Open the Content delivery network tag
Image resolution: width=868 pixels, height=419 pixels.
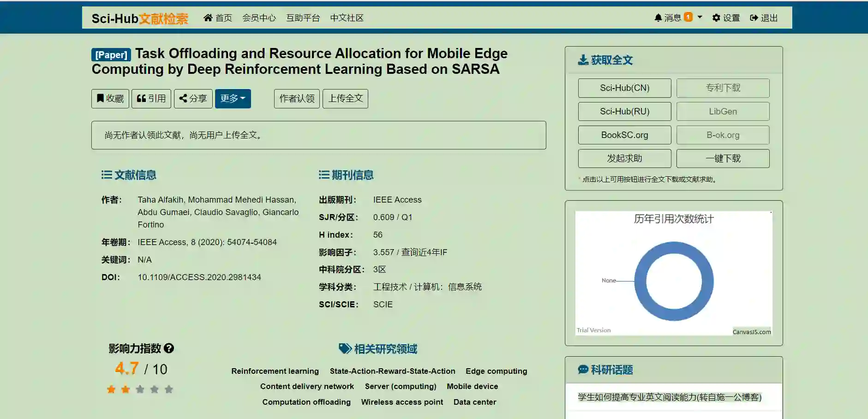307,386
